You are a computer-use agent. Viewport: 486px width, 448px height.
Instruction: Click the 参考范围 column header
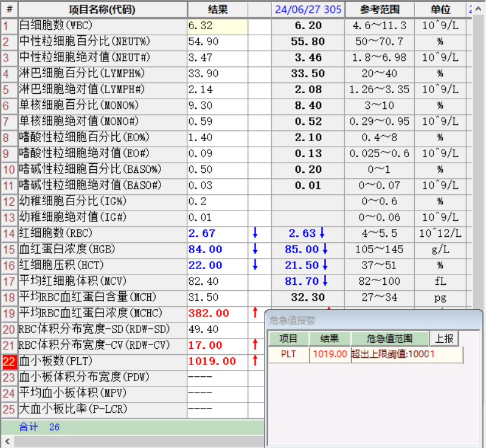(380, 9)
